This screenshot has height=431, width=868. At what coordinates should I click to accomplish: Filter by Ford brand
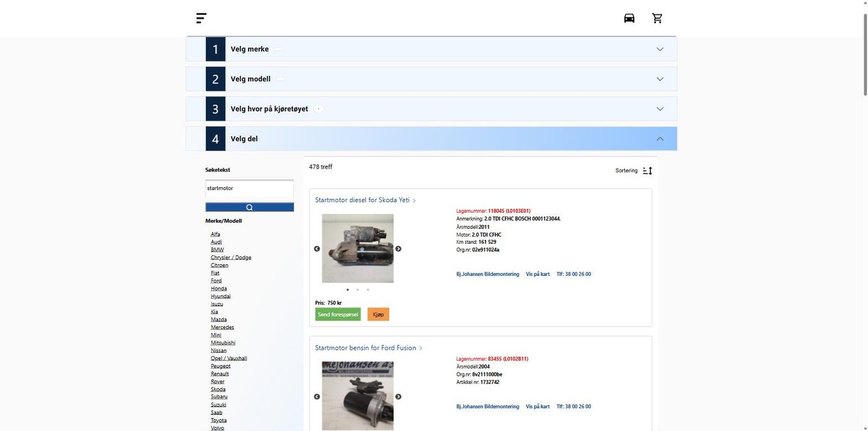[x=216, y=281]
